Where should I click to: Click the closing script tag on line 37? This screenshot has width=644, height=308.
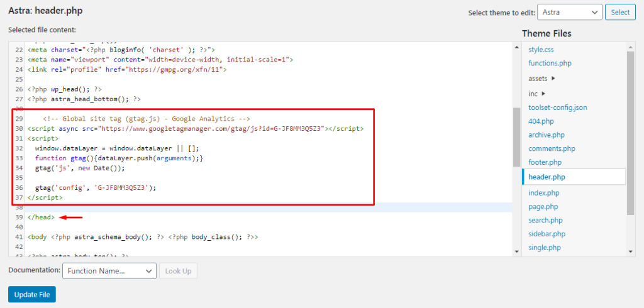point(45,197)
